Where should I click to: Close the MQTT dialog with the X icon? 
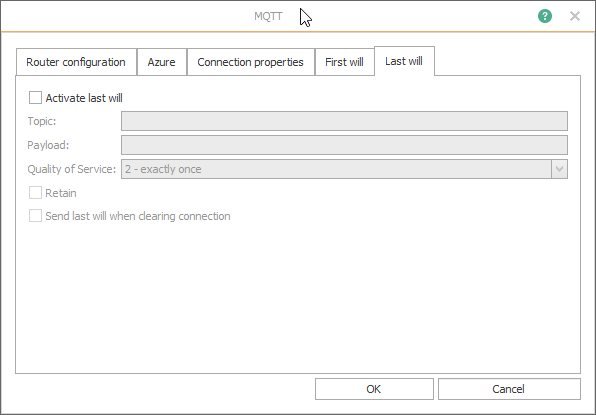[x=575, y=16]
